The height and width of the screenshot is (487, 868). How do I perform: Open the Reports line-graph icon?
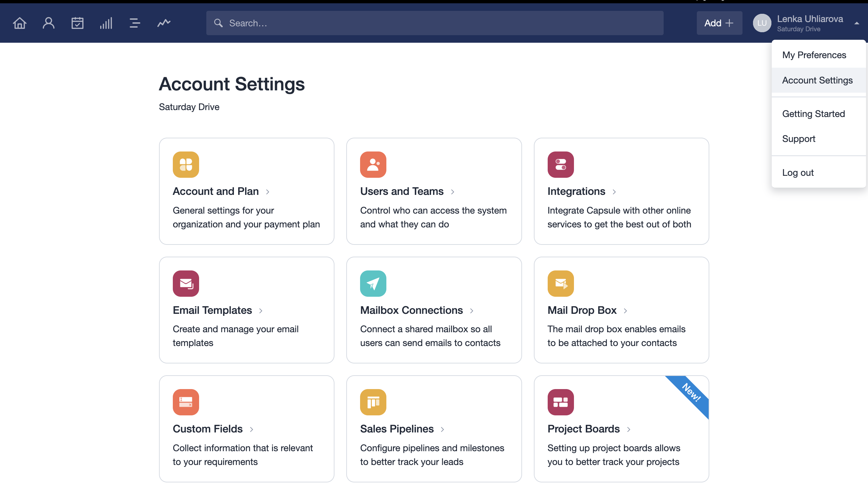tap(164, 23)
